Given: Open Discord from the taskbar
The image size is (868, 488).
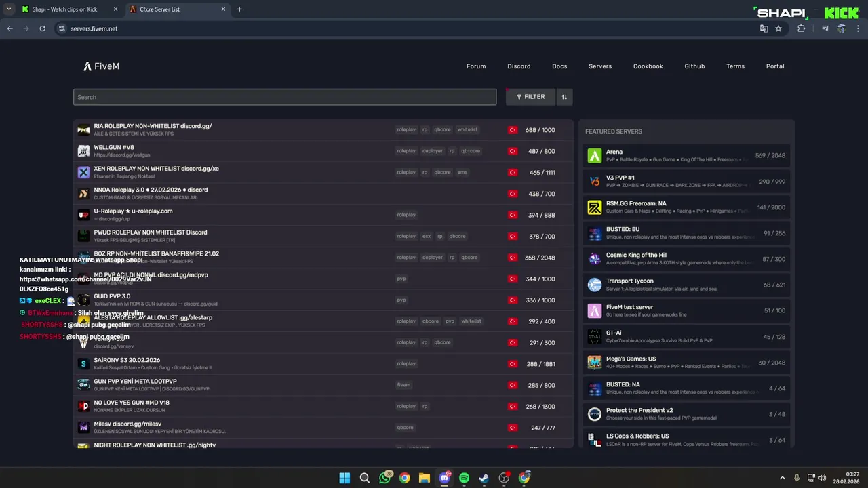Looking at the screenshot, I should 445,478.
